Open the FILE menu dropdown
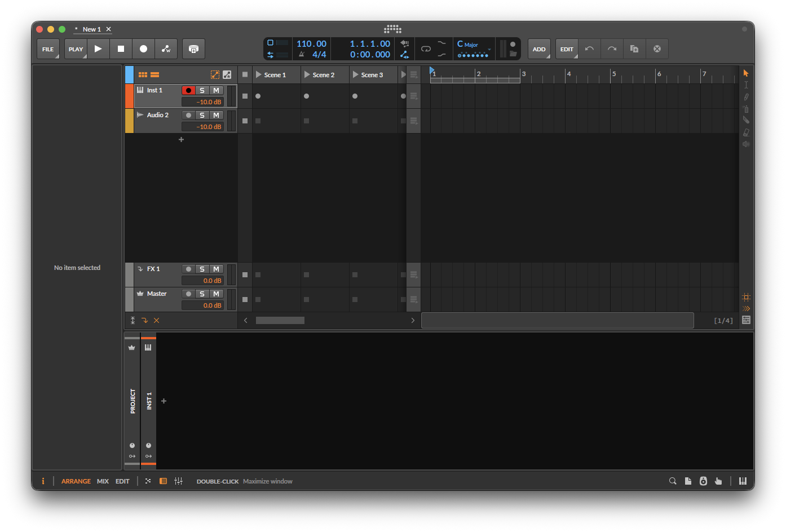786x532 pixels. tap(48, 49)
